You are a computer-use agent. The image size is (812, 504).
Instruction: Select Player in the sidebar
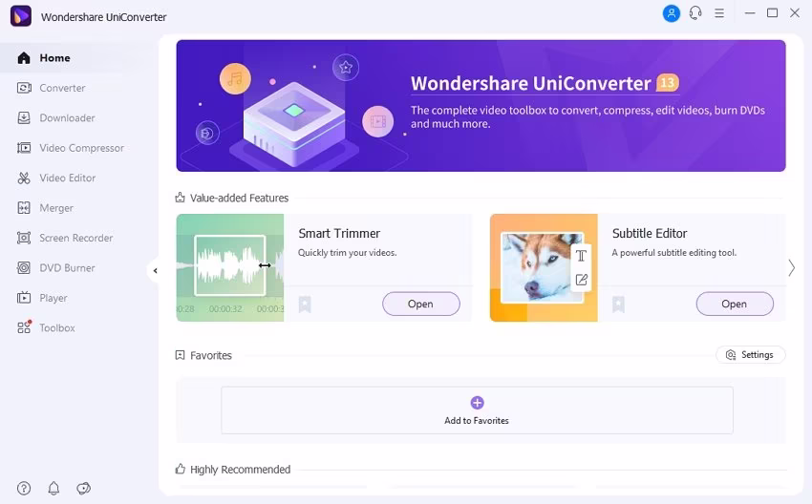click(x=53, y=298)
